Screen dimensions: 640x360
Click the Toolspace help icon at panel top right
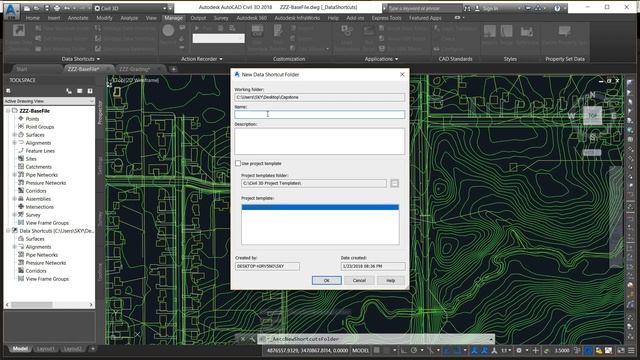(90, 91)
